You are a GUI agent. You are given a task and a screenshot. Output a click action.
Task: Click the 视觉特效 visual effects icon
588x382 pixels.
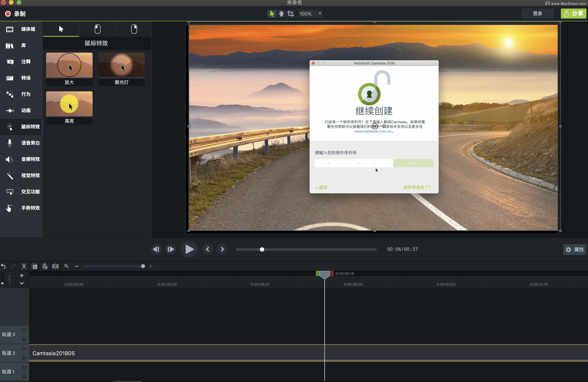(9, 175)
